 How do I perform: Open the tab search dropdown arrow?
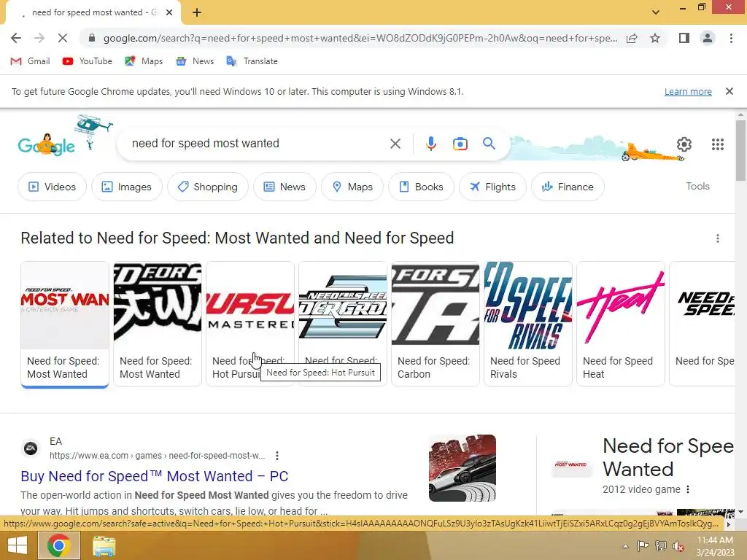[x=656, y=12]
